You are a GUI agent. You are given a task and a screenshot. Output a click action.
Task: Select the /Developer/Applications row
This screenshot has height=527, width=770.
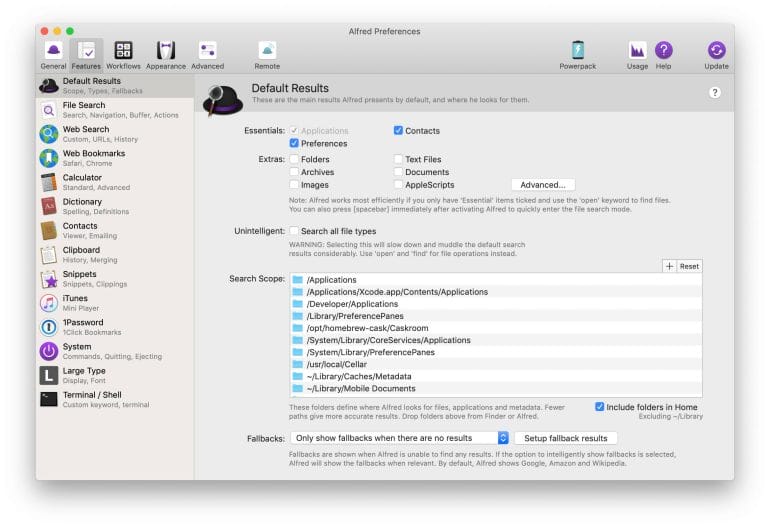click(496, 304)
